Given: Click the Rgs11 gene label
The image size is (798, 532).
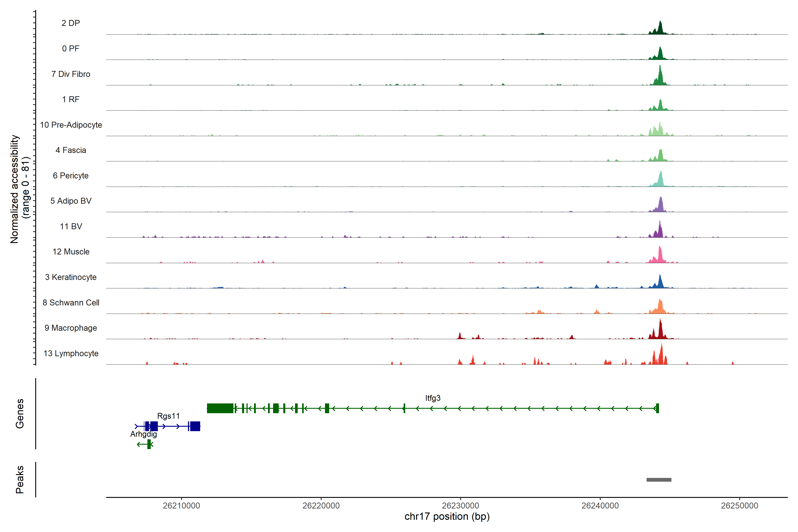Looking at the screenshot, I should [168, 416].
